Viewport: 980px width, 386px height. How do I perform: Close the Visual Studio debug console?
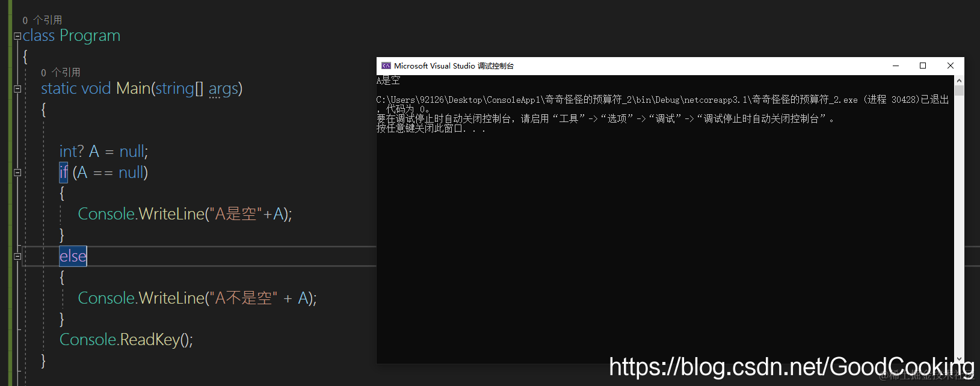[951, 66]
